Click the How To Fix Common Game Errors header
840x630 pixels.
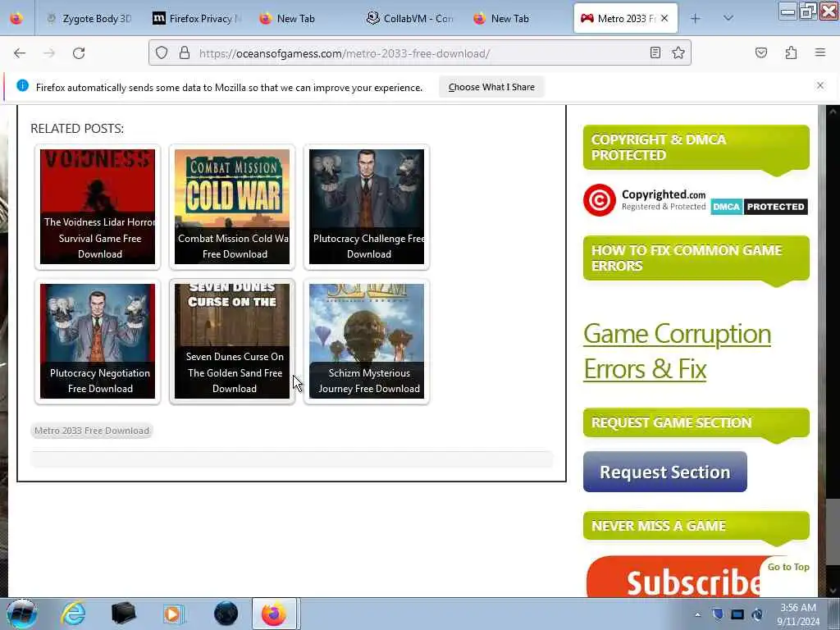[696, 258]
